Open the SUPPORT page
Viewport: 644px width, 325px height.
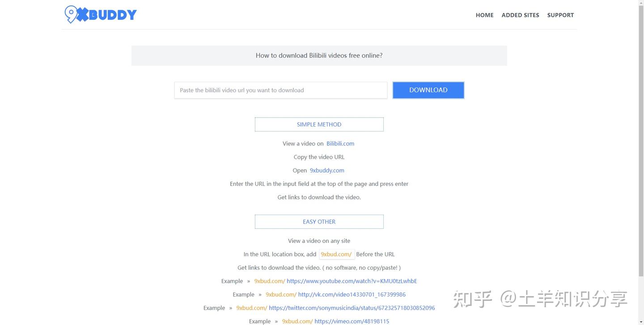(560, 15)
